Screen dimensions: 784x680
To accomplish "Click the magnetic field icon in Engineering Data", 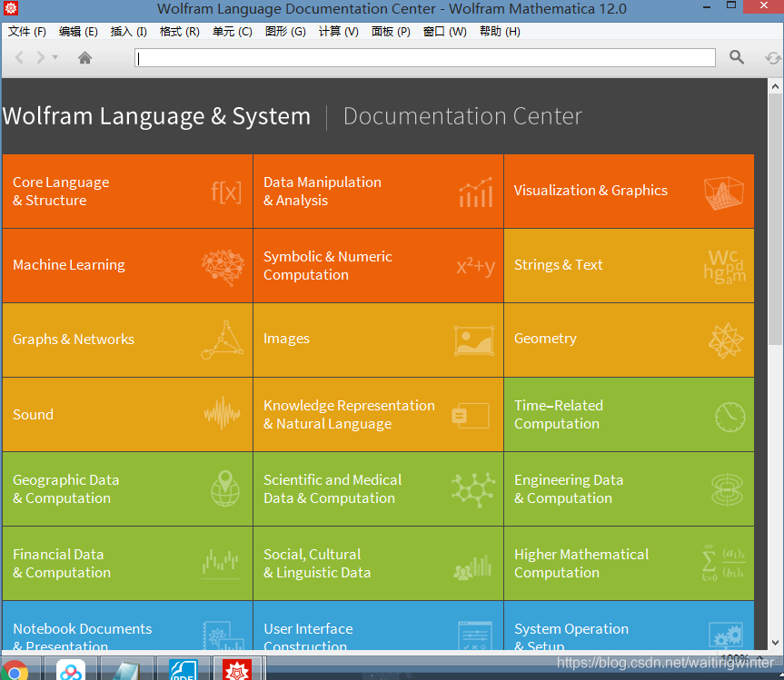I will pyautogui.click(x=728, y=489).
